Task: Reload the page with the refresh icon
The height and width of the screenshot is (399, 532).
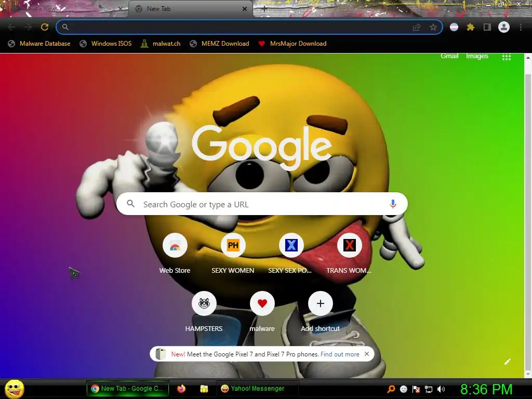Action: point(45,27)
